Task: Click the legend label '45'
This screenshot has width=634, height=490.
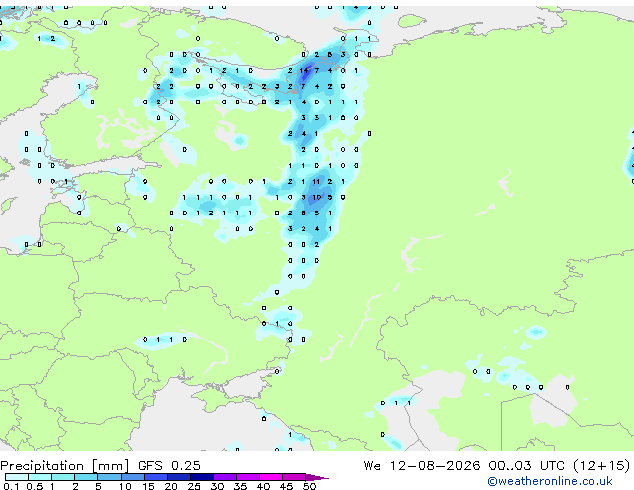Action: [x=286, y=486]
